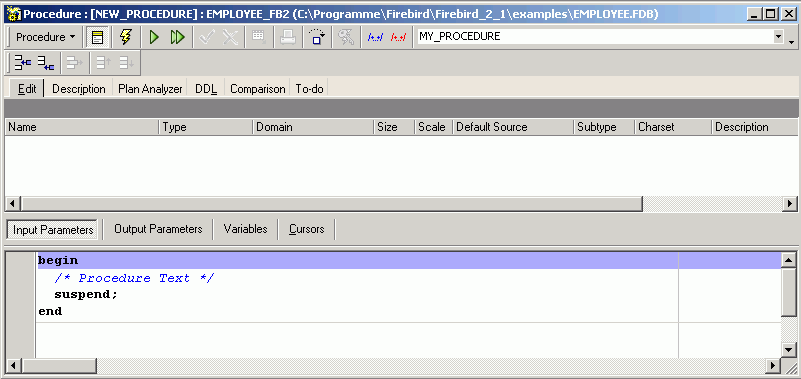Click the grayed table grid icon
This screenshot has width=801, height=379.
[x=258, y=37]
